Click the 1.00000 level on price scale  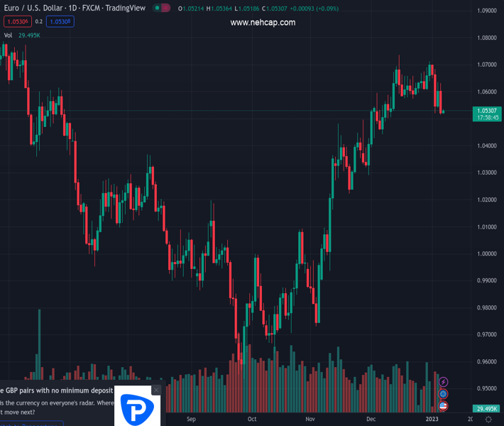pyautogui.click(x=486, y=253)
